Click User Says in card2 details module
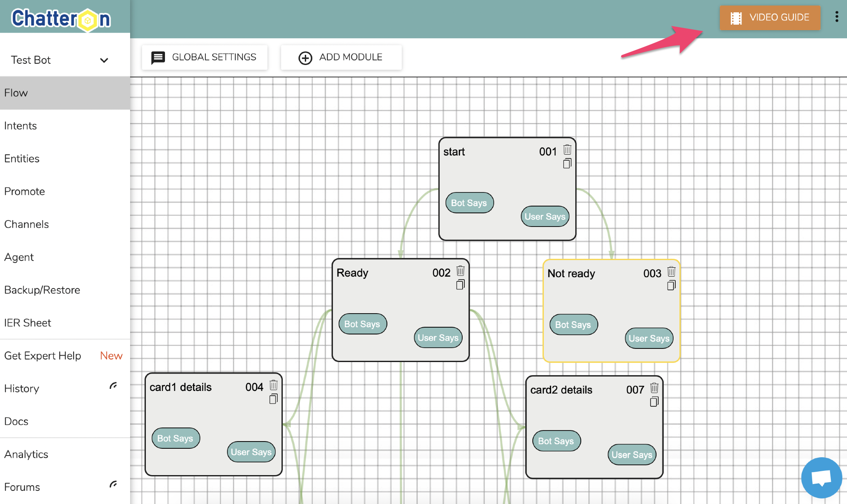847x504 pixels. 632,454
